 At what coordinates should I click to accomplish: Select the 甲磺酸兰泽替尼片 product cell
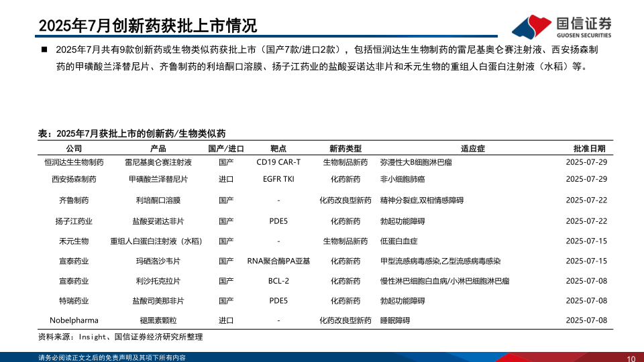coord(158,180)
